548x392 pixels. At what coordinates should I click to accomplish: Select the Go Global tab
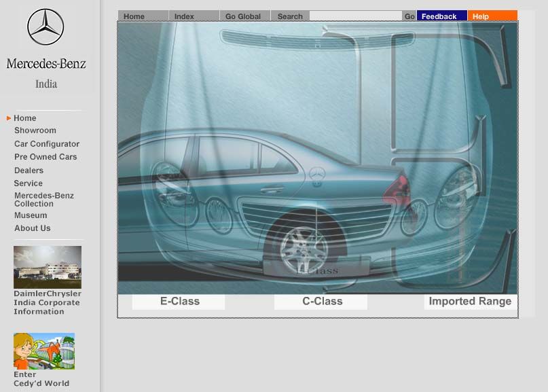(x=244, y=16)
